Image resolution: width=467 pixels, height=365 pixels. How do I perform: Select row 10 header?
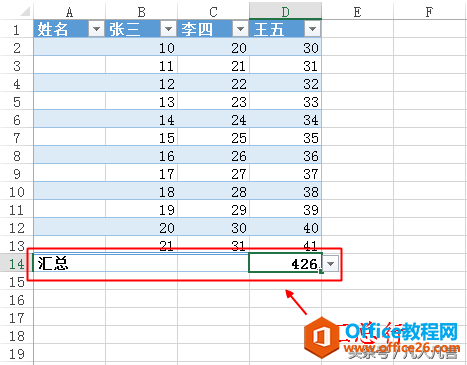(17, 192)
